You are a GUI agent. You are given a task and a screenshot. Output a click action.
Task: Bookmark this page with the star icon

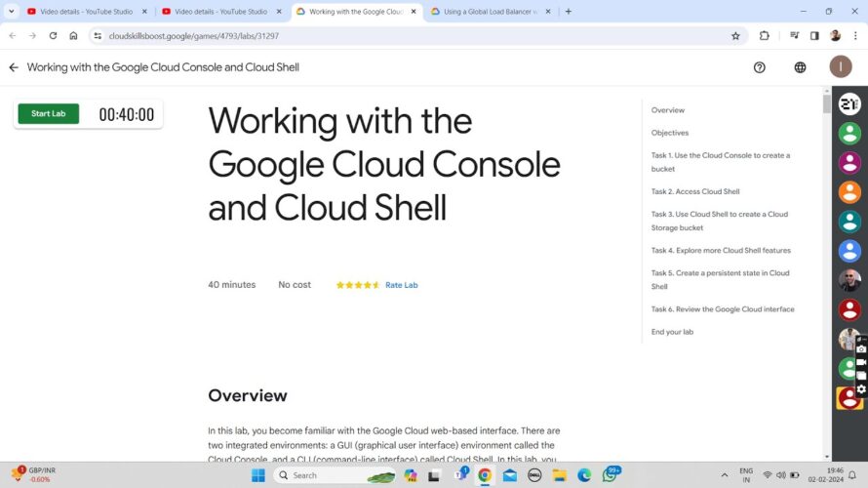[x=735, y=36]
